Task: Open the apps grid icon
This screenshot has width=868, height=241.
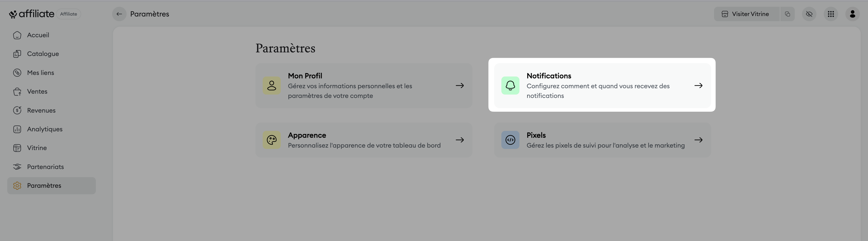Action: click(831, 14)
